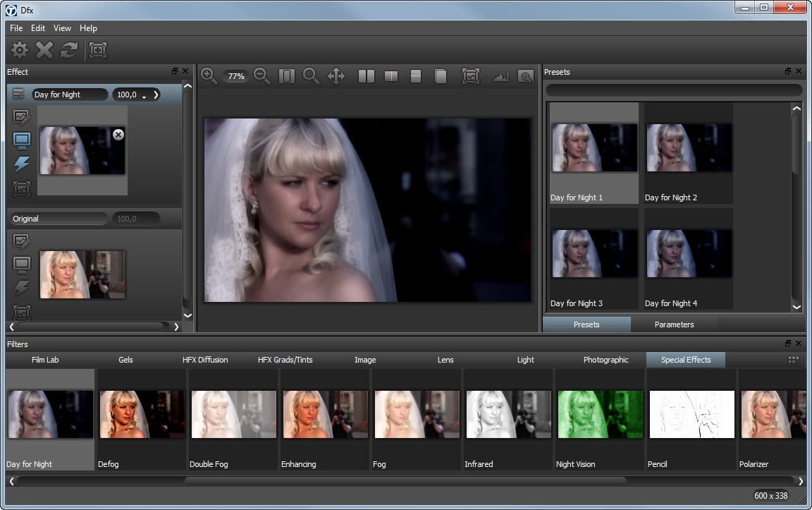
Task: Apply the Double Fog filter
Action: 233,420
